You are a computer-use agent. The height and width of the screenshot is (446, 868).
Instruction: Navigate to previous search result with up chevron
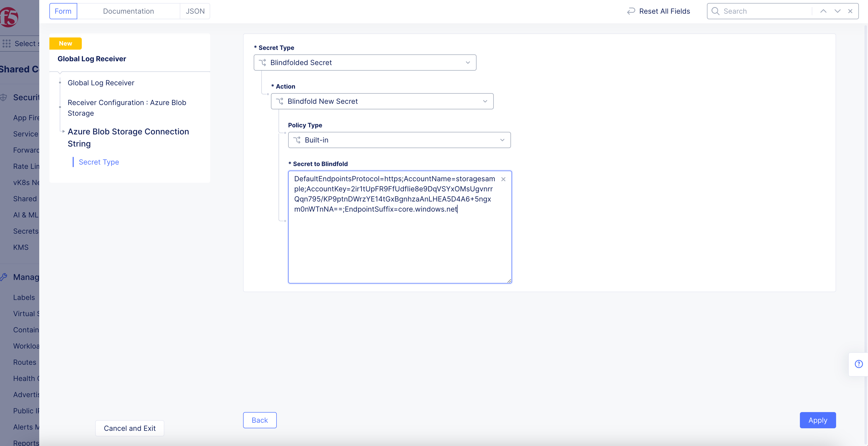coord(823,11)
